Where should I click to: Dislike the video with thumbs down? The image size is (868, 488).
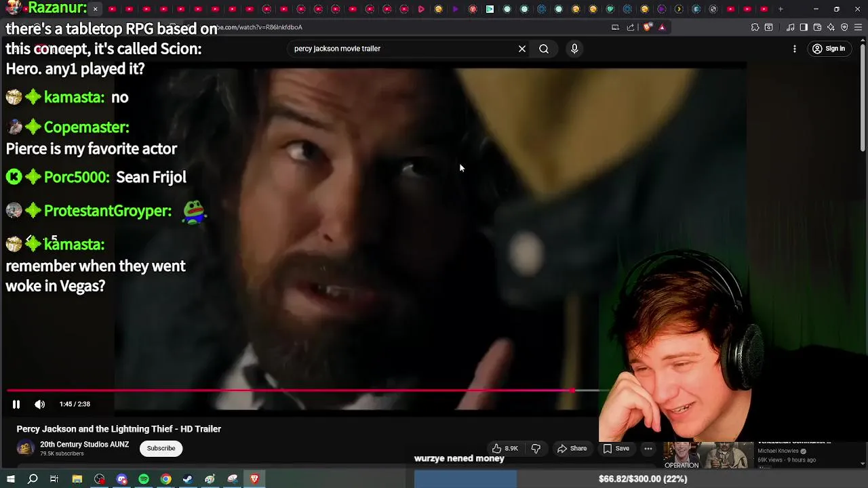point(536,449)
